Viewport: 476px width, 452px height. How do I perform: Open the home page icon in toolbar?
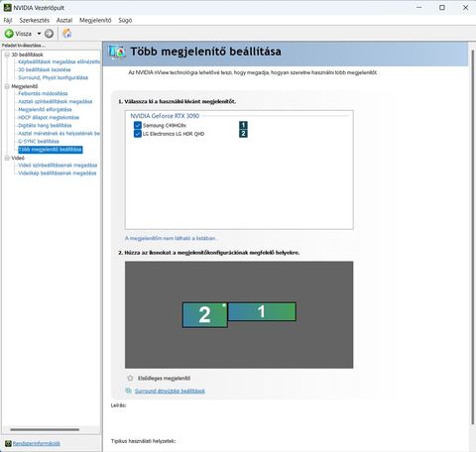tap(67, 33)
